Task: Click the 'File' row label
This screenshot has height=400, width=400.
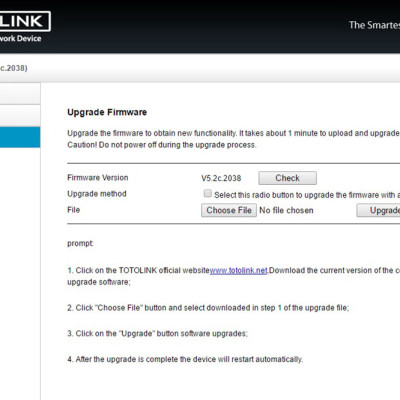Action: [74, 210]
